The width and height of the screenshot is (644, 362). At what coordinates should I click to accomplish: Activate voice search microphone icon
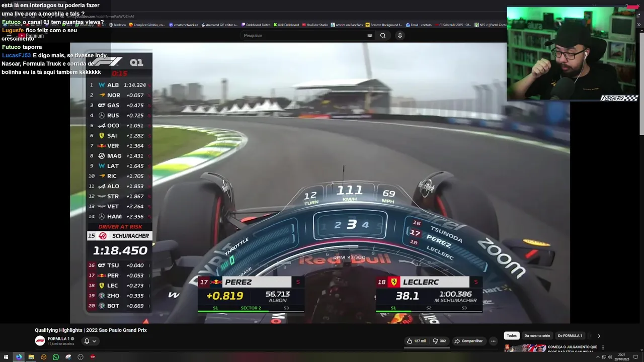pos(400,35)
